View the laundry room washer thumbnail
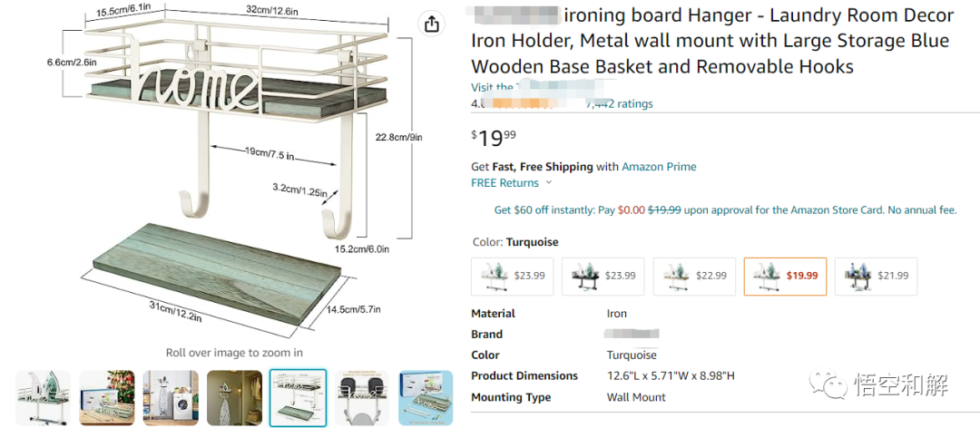The image size is (980, 428). coord(171,397)
